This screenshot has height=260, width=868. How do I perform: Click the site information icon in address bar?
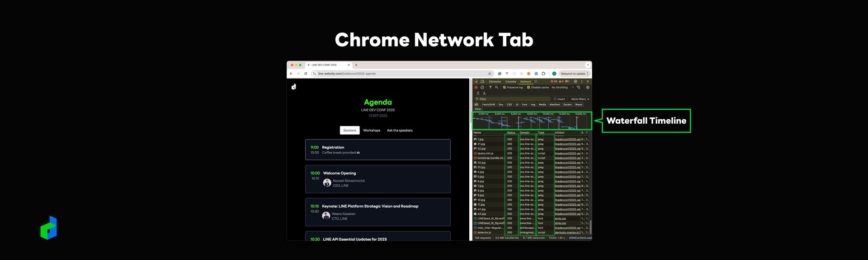click(x=314, y=74)
